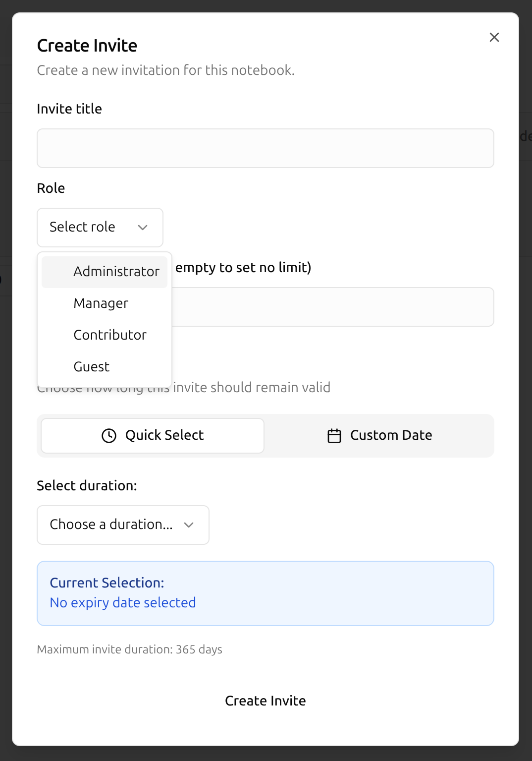Collapse the Select role dropdown
Viewport: 532px width, 761px height.
[100, 228]
